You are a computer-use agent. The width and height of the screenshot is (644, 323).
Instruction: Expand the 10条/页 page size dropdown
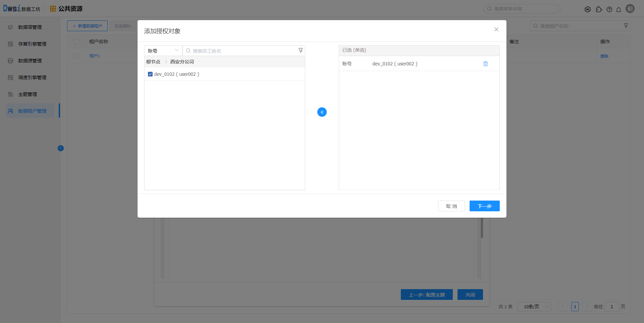[x=534, y=307]
